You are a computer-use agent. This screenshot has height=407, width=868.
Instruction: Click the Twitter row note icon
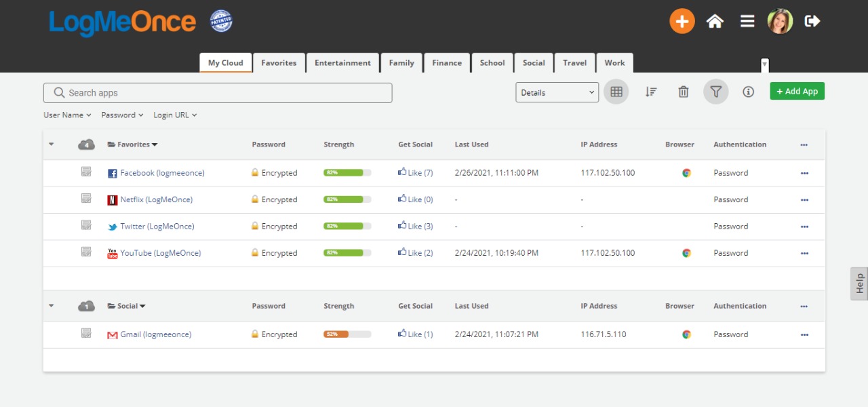point(86,225)
